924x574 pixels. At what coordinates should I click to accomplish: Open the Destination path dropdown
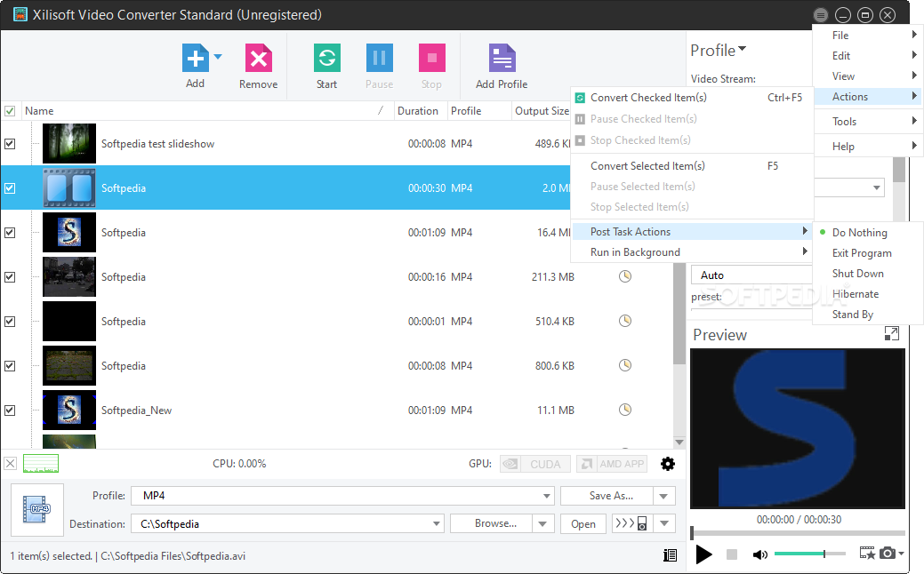pyautogui.click(x=437, y=523)
